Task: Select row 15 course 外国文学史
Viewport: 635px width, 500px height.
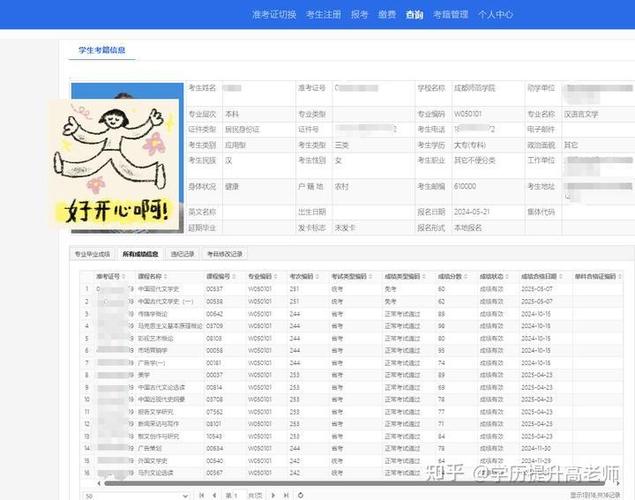Action: coord(153,461)
